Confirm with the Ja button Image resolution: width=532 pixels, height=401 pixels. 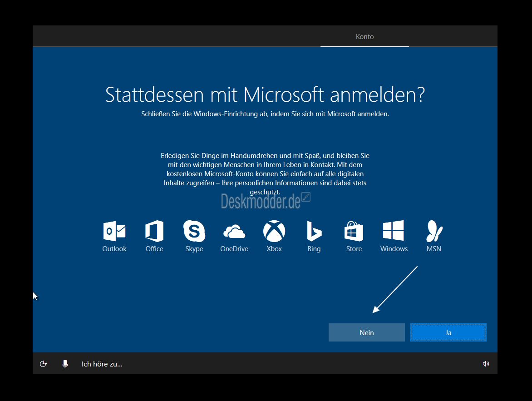click(448, 332)
